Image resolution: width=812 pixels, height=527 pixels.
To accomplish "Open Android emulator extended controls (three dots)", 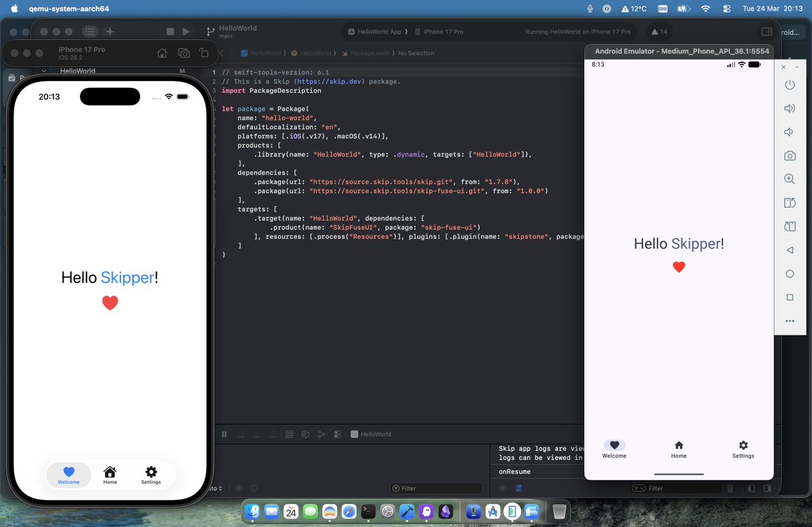I will point(790,321).
